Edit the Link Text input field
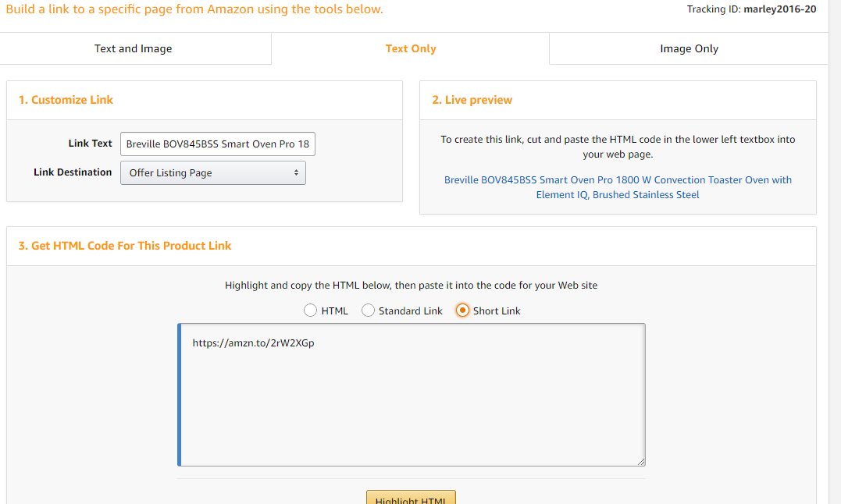This screenshot has height=504, width=841. pyautogui.click(x=218, y=144)
